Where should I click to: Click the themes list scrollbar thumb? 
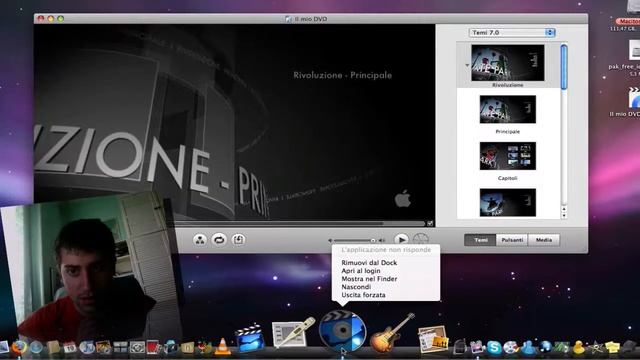coord(564,67)
